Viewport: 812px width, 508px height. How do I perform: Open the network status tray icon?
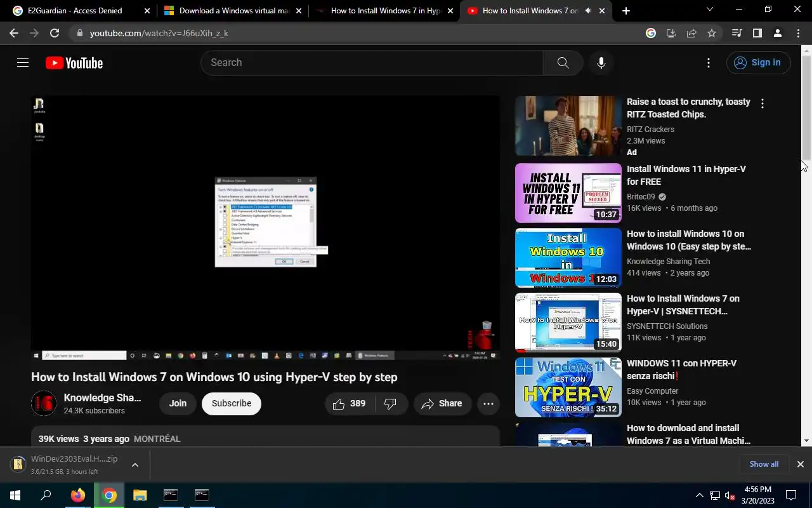click(714, 495)
